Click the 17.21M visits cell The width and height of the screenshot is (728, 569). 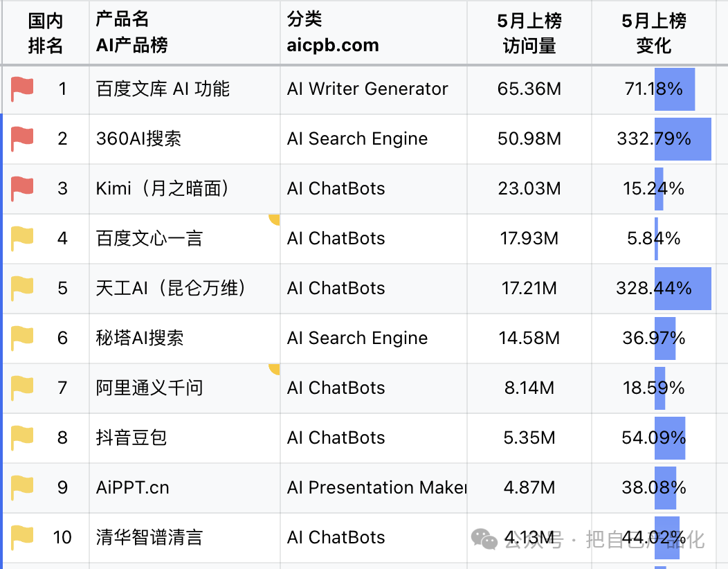(529, 289)
